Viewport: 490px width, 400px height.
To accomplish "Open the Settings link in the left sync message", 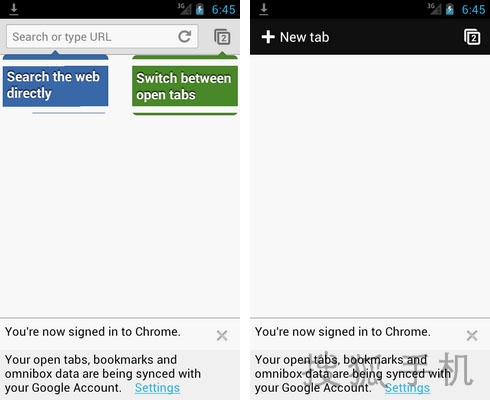I will [x=157, y=388].
